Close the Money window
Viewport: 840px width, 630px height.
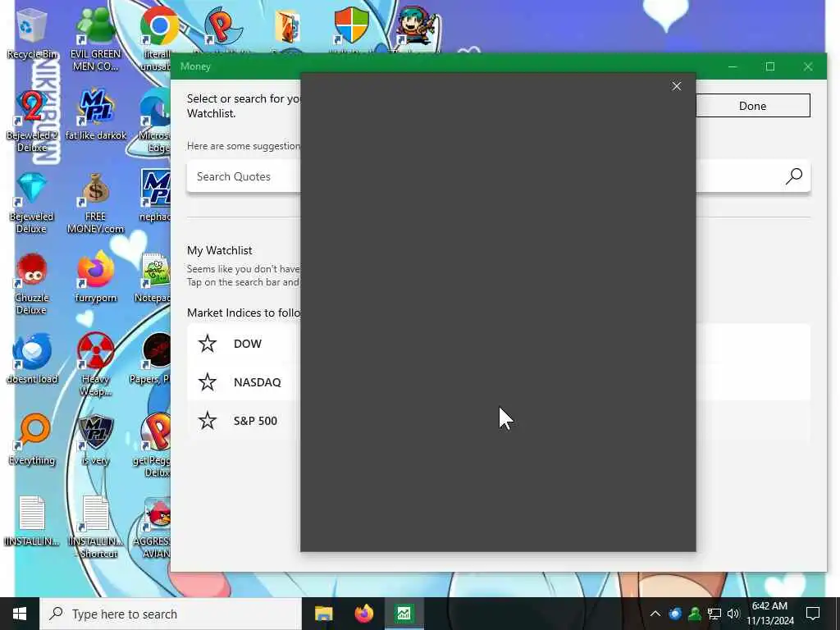pos(808,66)
